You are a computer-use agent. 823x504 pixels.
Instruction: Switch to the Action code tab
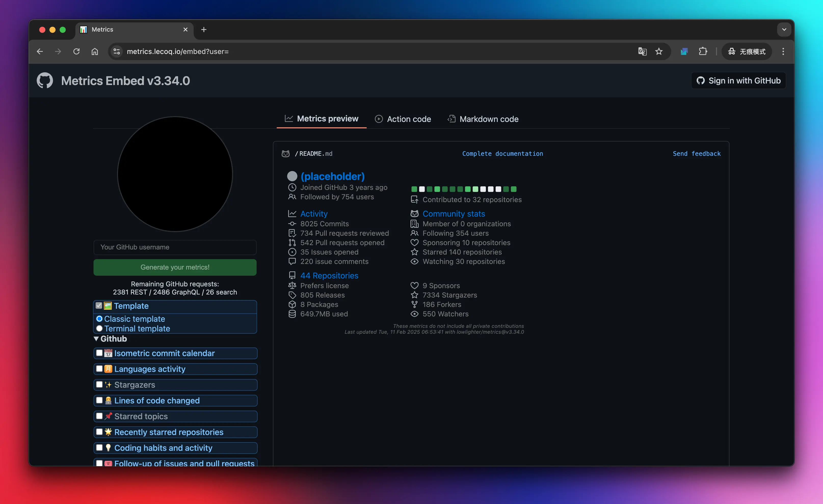point(403,119)
